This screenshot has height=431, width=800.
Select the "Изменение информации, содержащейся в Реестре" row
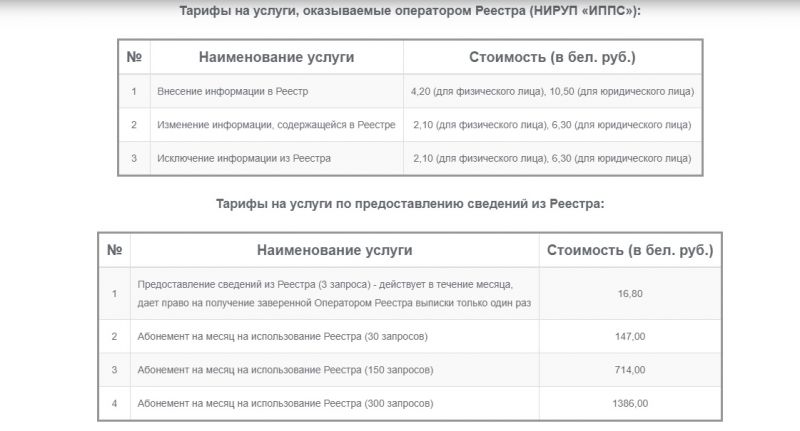click(410, 125)
